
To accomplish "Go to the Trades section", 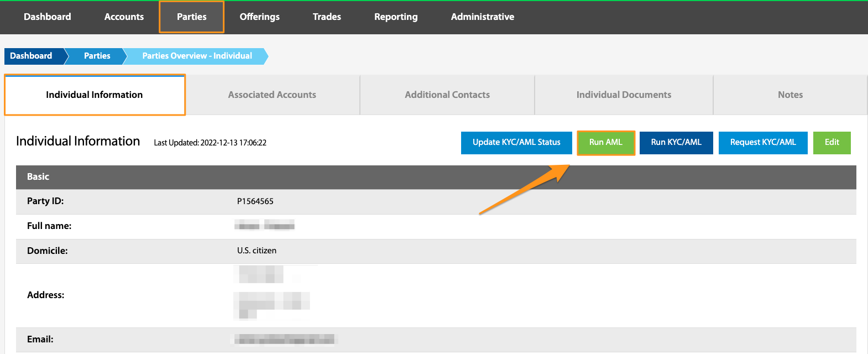I will point(327,17).
